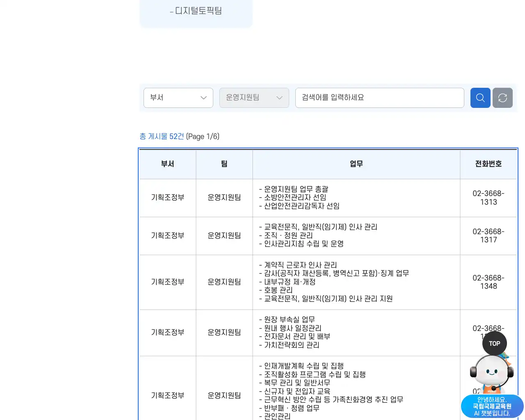This screenshot has width=525, height=420.
Task: Click the 가치전략회의 관리 line
Action: [x=290, y=345]
